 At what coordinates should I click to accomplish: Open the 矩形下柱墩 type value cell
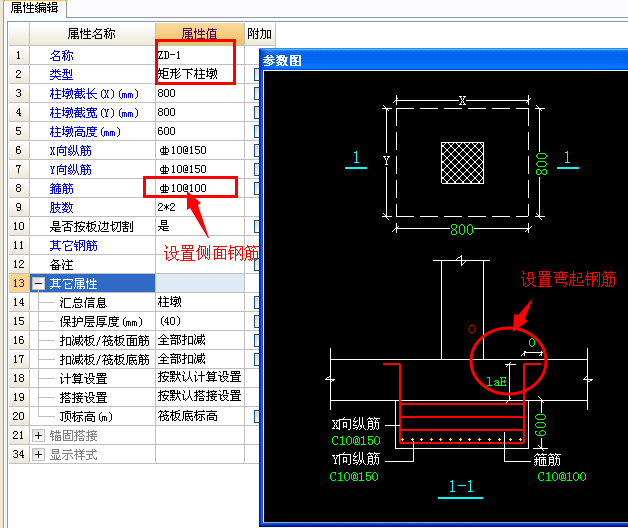pos(199,74)
